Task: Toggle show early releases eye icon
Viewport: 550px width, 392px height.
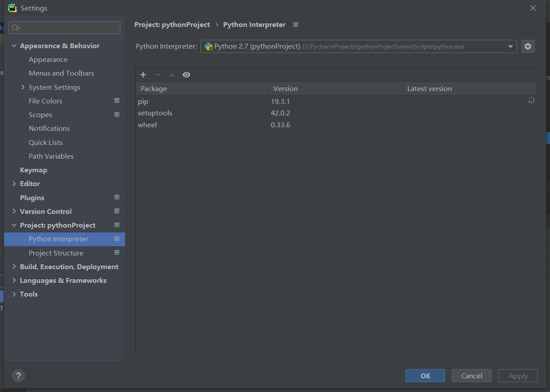Action: [x=186, y=75]
